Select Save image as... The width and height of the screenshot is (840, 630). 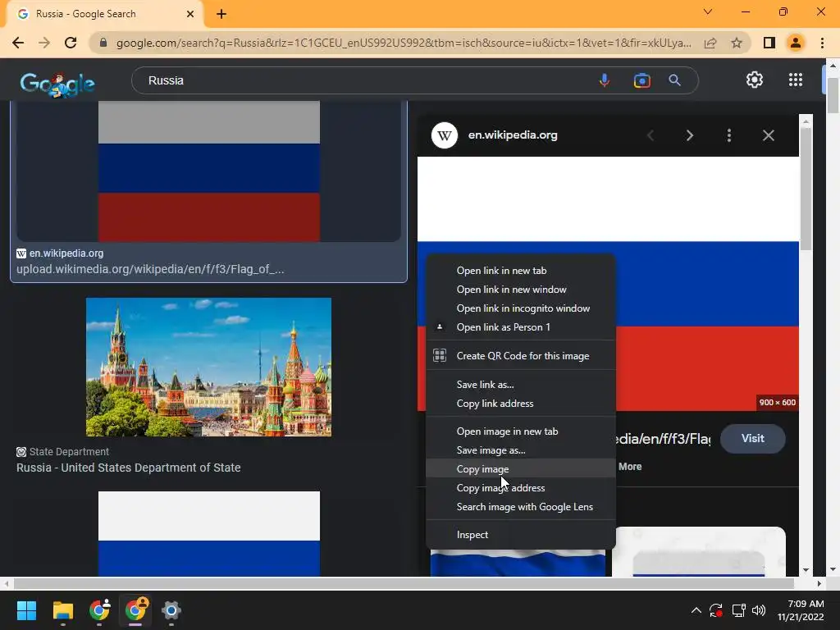[x=521, y=450]
